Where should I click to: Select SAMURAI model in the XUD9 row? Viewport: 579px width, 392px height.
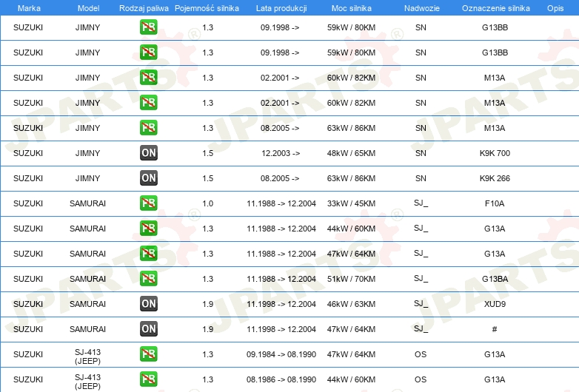(x=87, y=304)
